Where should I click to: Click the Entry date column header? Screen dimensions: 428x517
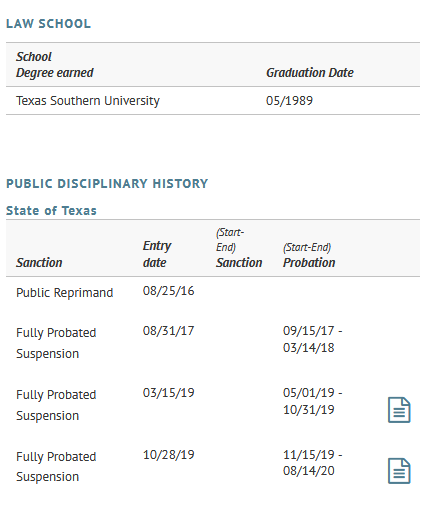[157, 254]
